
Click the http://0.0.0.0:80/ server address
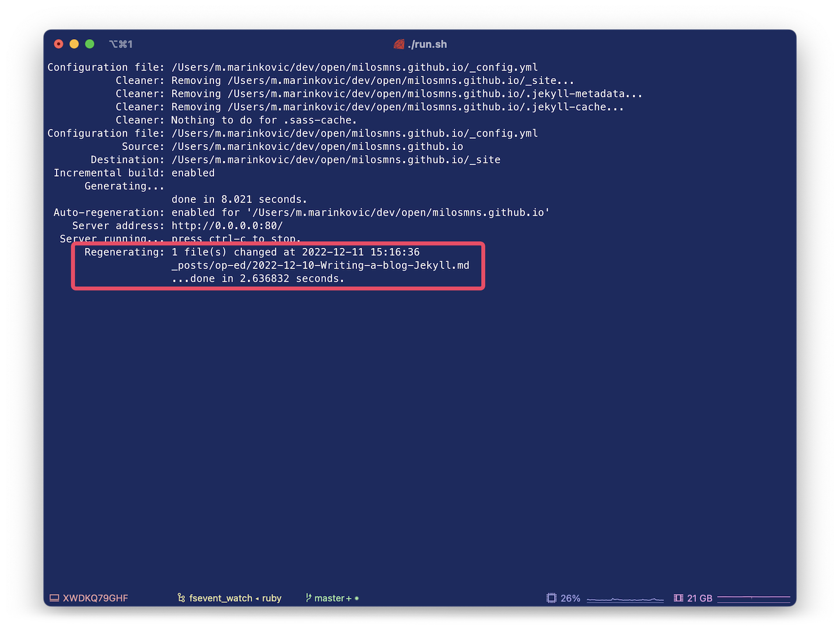227,226
